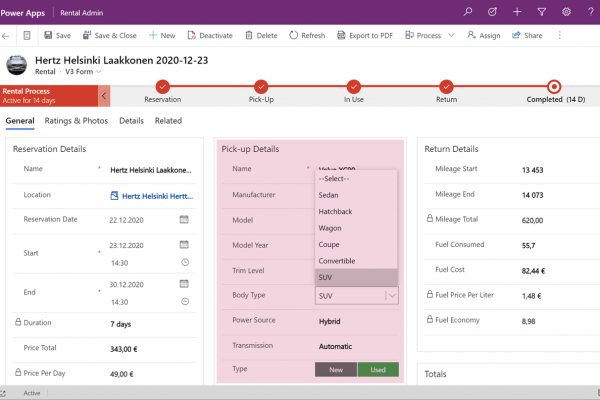Click the task target icon in header
The width and height of the screenshot is (600, 400).
[492, 12]
